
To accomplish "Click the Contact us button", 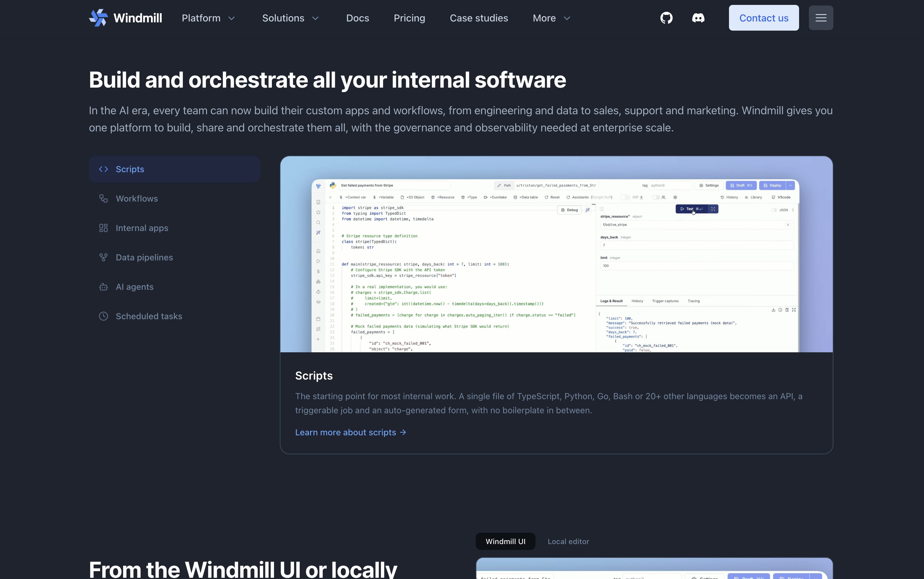I will (x=764, y=18).
